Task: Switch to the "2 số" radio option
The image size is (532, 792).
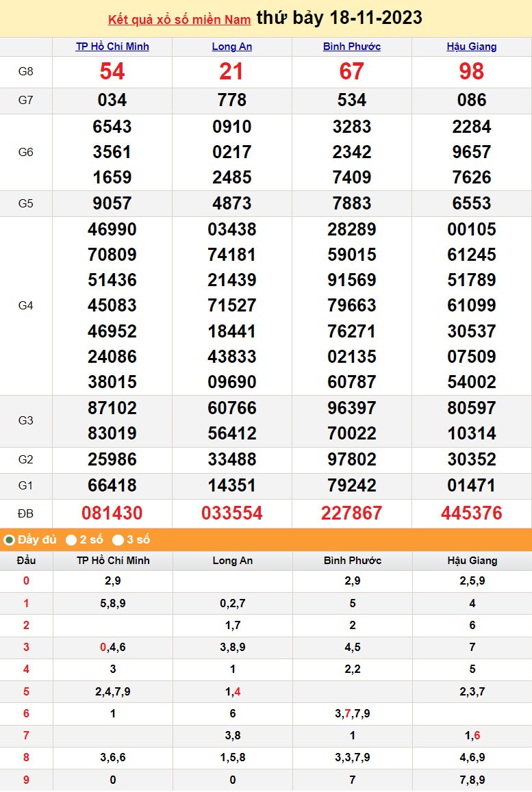Action: (71, 540)
